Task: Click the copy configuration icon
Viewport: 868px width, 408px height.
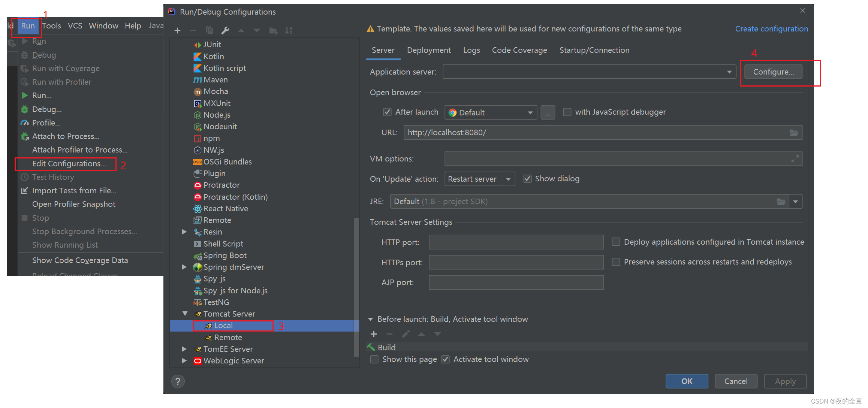Action: [209, 31]
